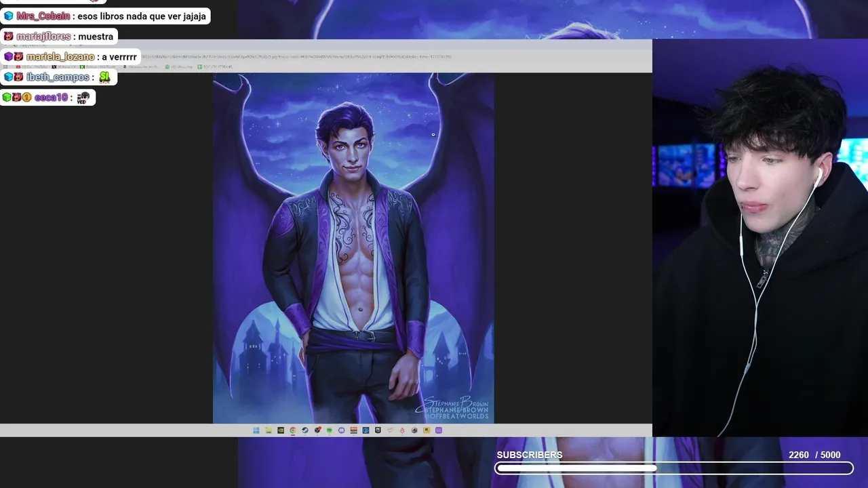Open the red flame-shaped taskbar icon
Viewport: 868px width, 488px height.
click(402, 430)
